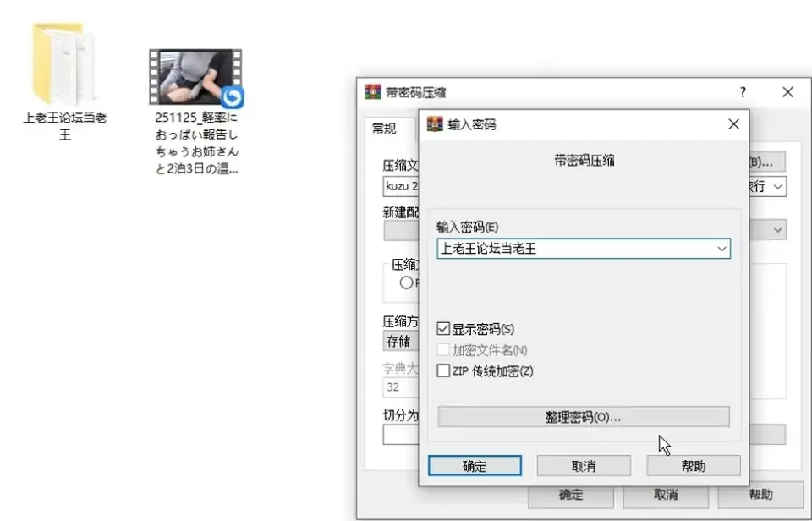This screenshot has width=812, height=521.
Task: Select the radio button under 压缩 format group
Action: pos(407,282)
